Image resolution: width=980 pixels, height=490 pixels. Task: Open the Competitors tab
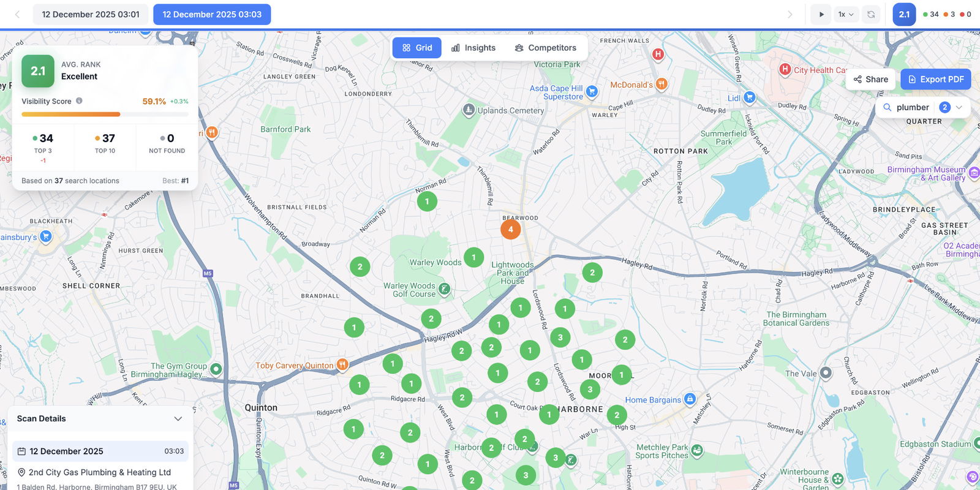point(545,48)
